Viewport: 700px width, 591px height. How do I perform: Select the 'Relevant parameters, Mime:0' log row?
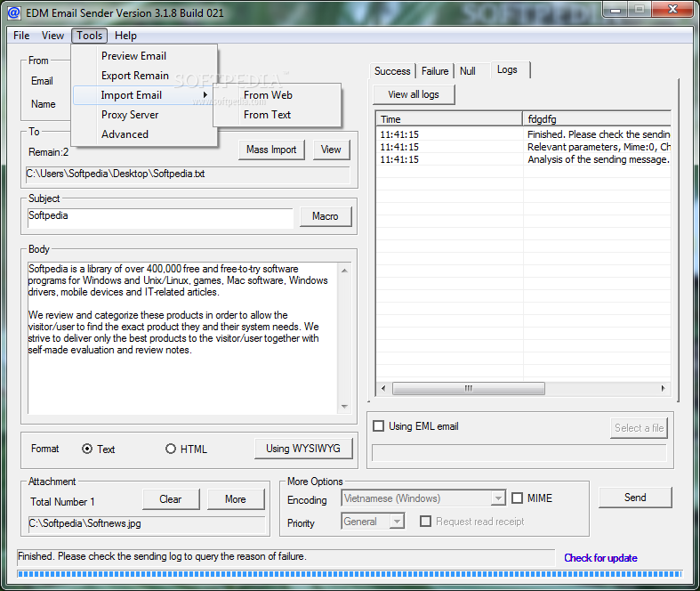click(523, 147)
